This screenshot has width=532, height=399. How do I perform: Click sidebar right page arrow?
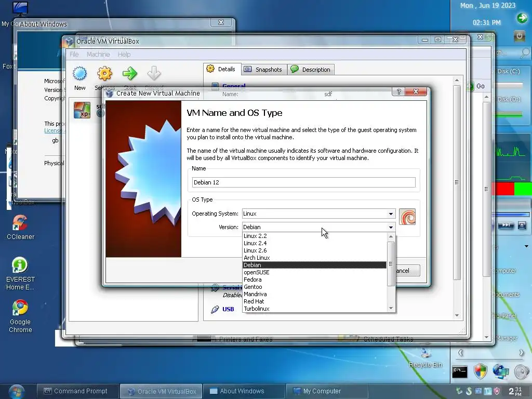coord(521,353)
